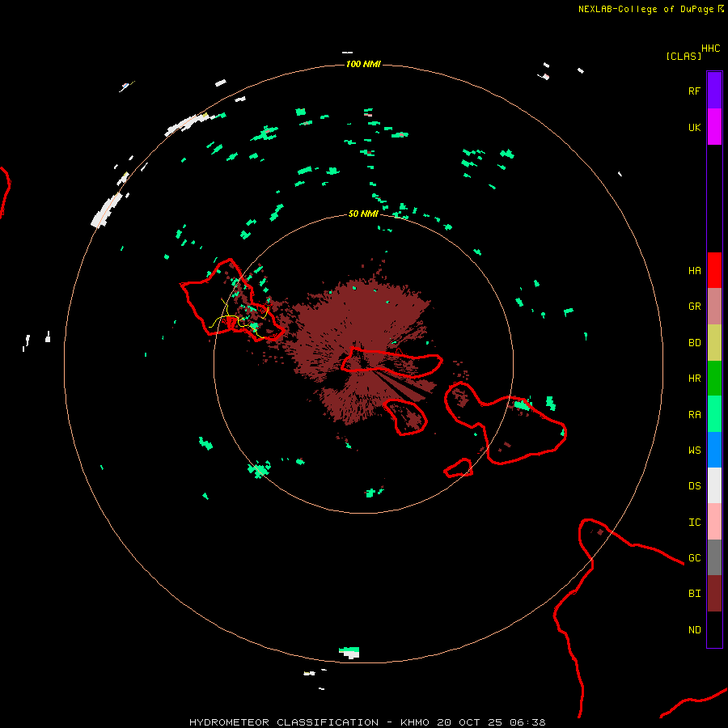Click the ND legend label
The height and width of the screenshot is (728, 728).
[695, 630]
